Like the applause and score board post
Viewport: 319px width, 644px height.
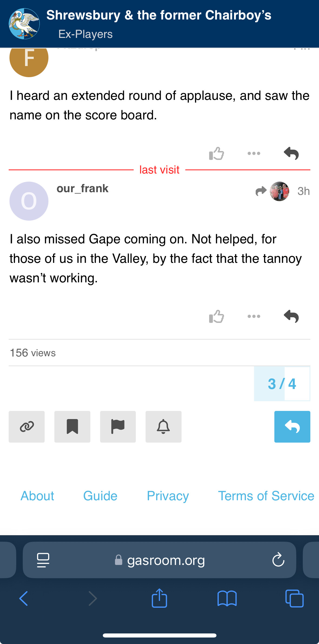click(216, 153)
